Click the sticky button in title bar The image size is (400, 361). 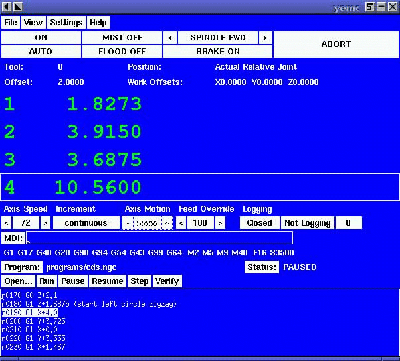369,6
